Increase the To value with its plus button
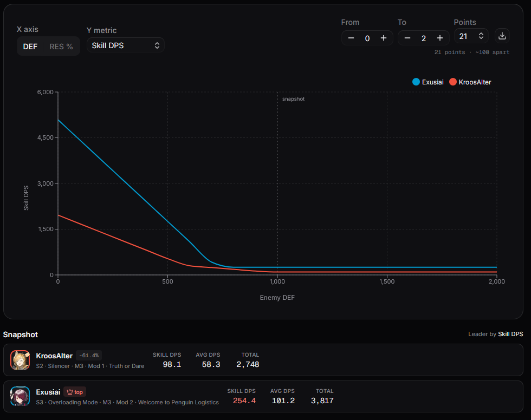Viewport: 531px width, 420px height. [440, 38]
